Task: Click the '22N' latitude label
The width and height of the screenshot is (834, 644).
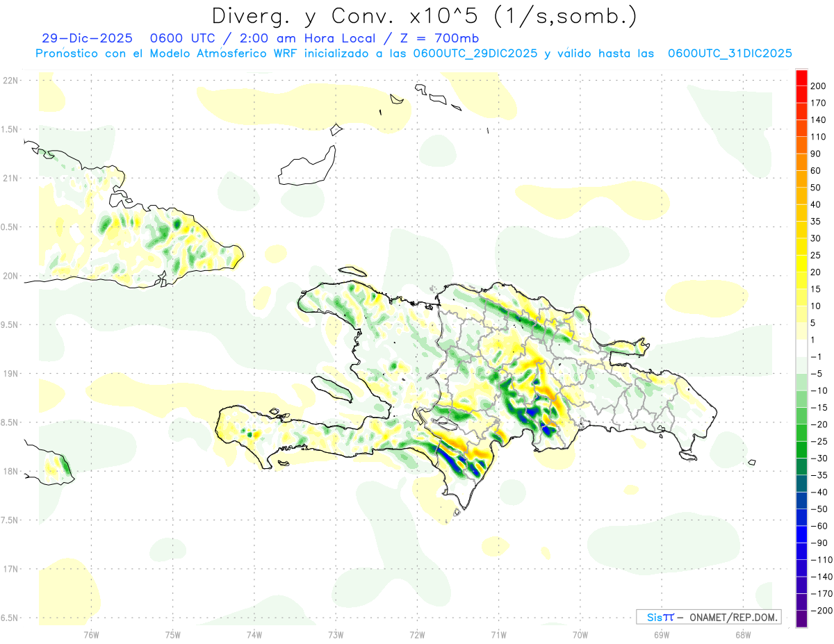Action: [10, 81]
